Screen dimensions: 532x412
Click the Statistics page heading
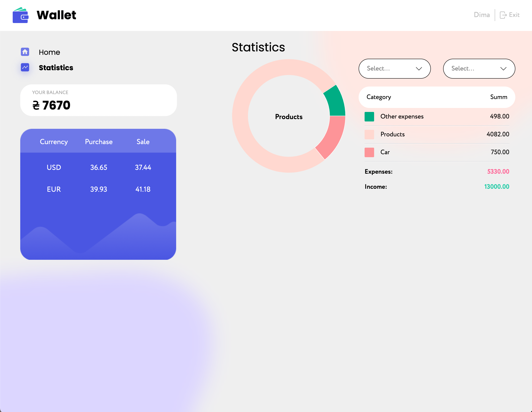pyautogui.click(x=258, y=47)
